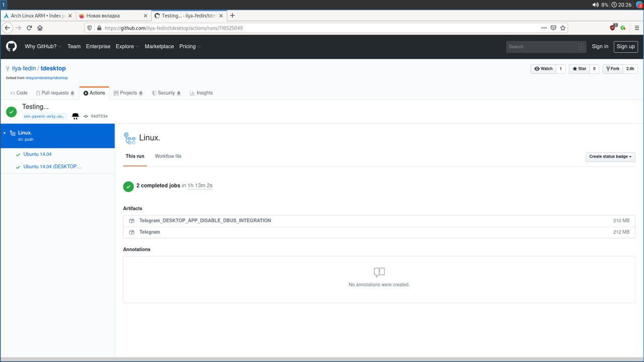Click package icon beside Telegram_DESKTOP_APP_DISABLE_DBUS_INTEGRATION

click(x=131, y=221)
